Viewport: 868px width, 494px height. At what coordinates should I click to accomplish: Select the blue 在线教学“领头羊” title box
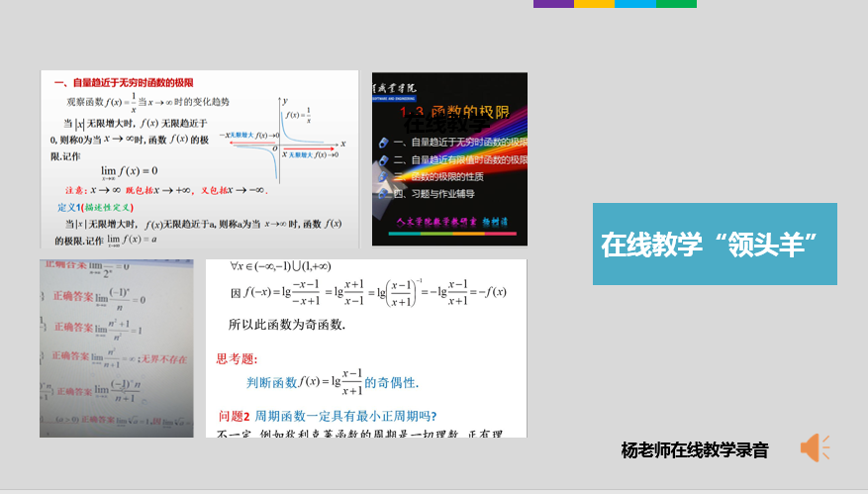click(x=715, y=245)
